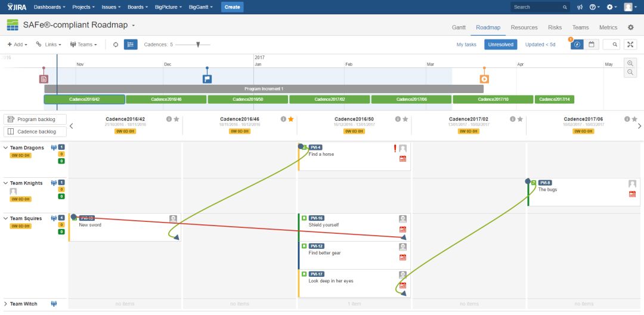Expand Team Witch row

(x=5, y=304)
